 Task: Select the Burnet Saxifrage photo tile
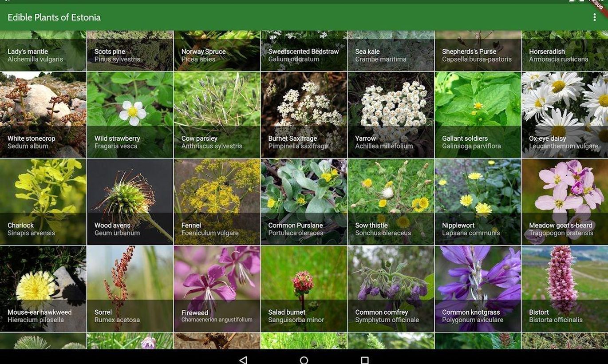point(304,115)
